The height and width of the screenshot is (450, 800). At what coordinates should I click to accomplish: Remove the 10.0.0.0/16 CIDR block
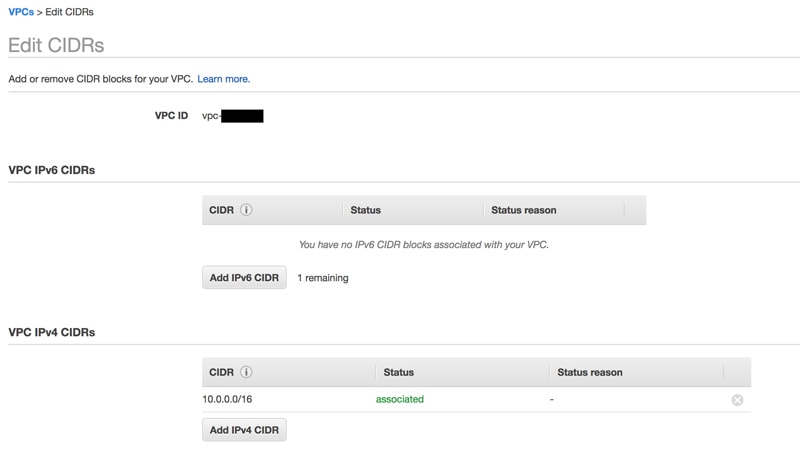(x=737, y=400)
